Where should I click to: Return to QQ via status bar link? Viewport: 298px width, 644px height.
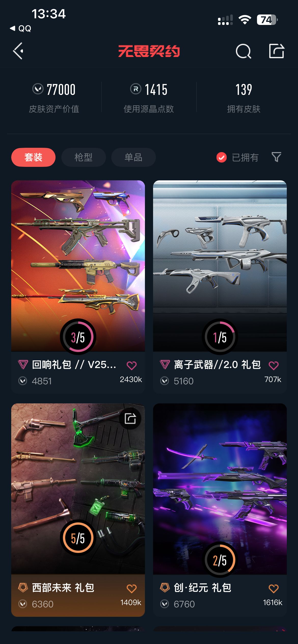click(20, 28)
